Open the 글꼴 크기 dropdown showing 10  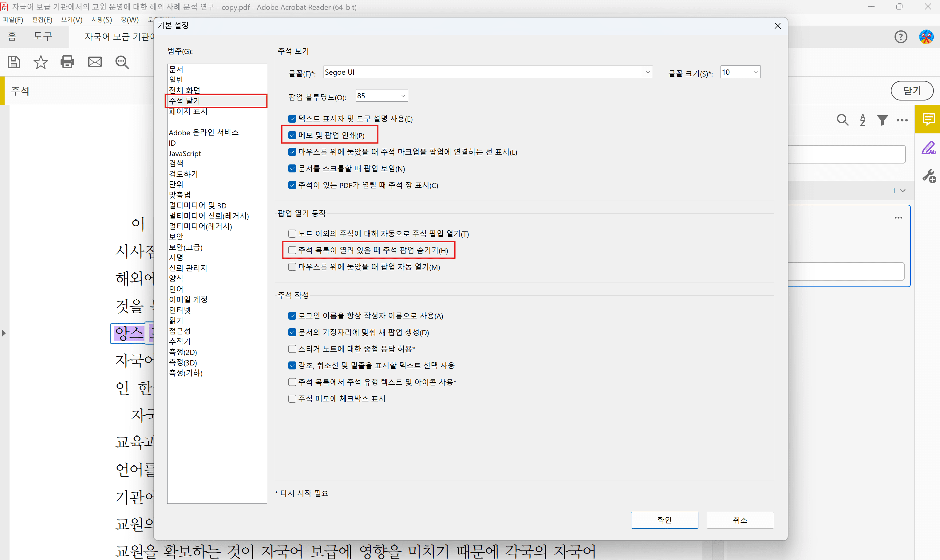[x=740, y=72]
